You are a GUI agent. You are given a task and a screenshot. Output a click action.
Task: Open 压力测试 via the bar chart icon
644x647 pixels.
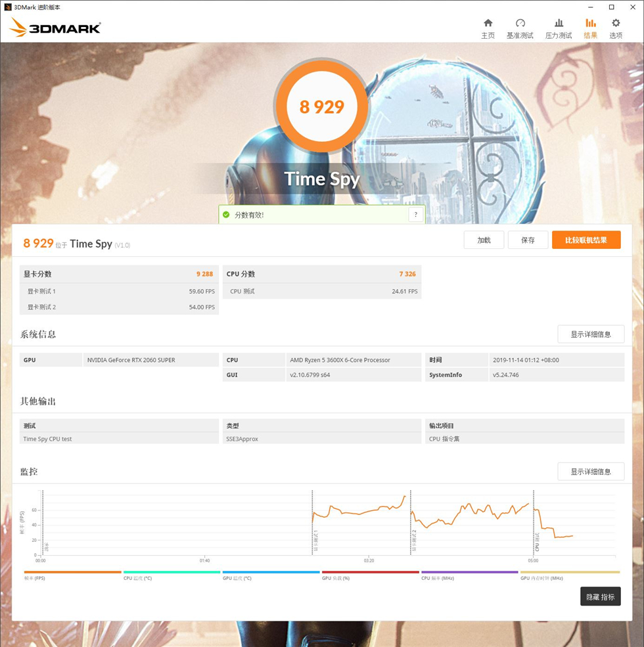tap(558, 26)
